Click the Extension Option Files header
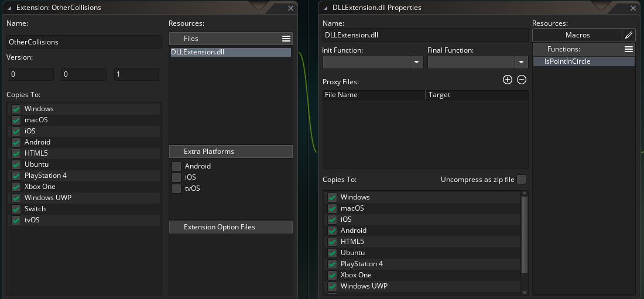 pos(231,227)
